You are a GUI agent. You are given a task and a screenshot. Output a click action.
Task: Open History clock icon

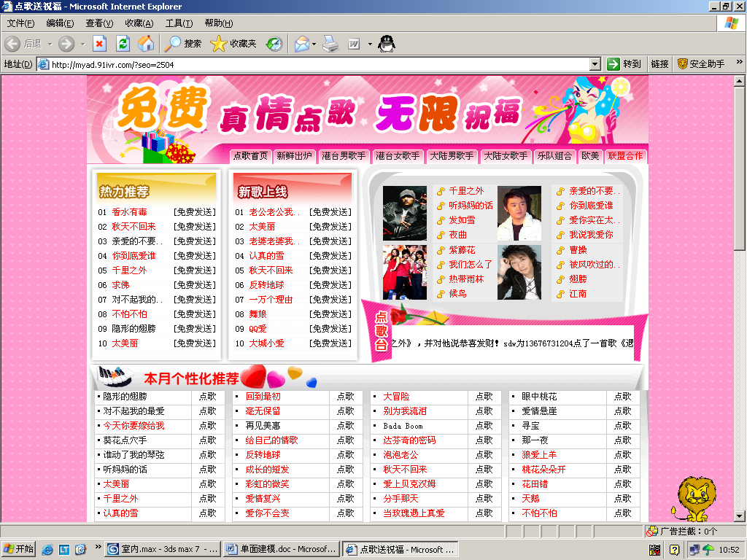point(274,44)
